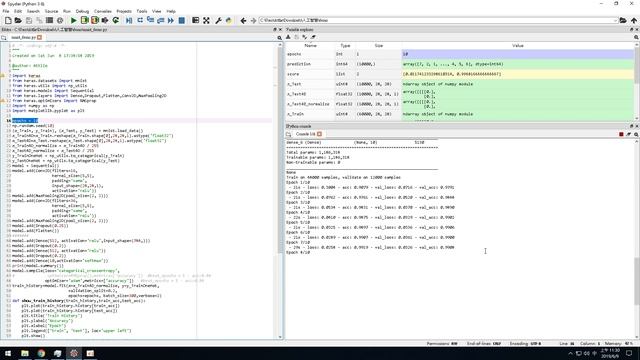Run current cell toolbar icon
Image resolution: width=640 pixels, height=360 pixels.
84,20
